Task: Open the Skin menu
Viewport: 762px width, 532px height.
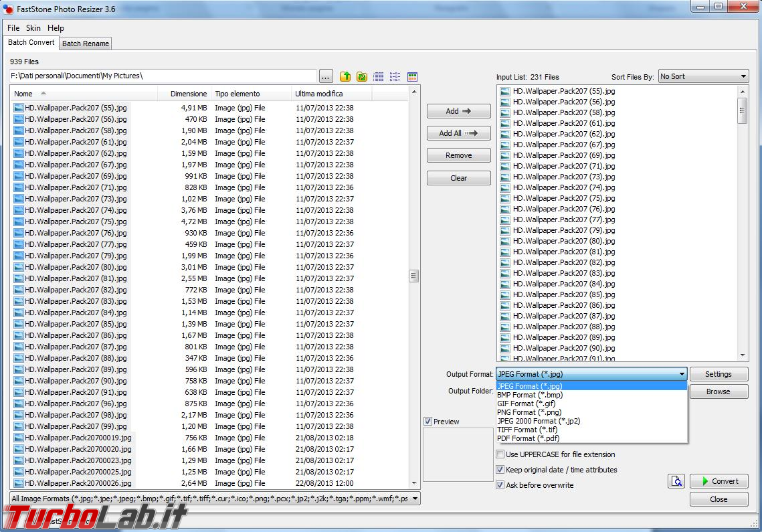Action: [x=33, y=28]
